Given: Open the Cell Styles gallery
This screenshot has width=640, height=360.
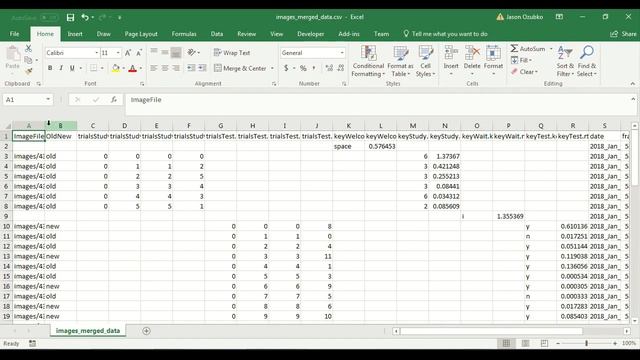Looking at the screenshot, I should [425, 61].
